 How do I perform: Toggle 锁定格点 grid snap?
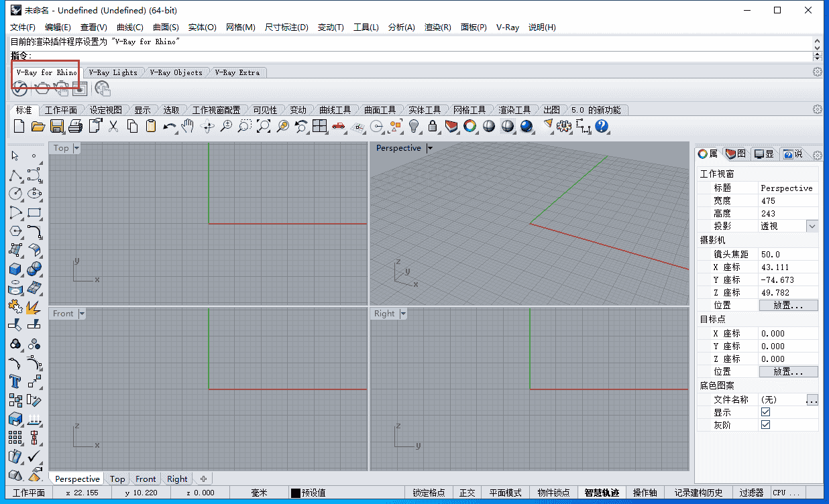[430, 493]
